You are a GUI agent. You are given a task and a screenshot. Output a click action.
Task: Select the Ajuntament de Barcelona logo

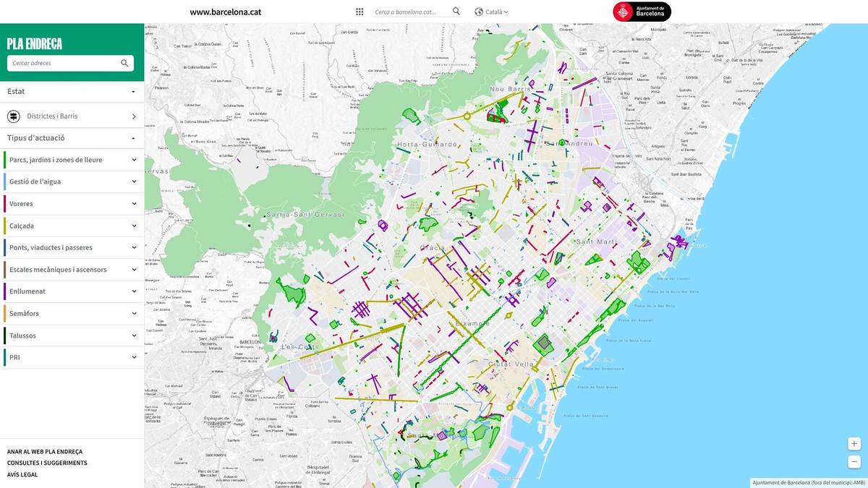point(641,12)
